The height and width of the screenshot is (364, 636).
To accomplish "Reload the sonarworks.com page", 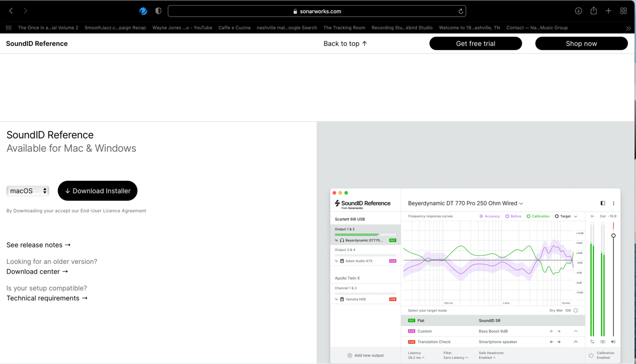I will [x=461, y=11].
